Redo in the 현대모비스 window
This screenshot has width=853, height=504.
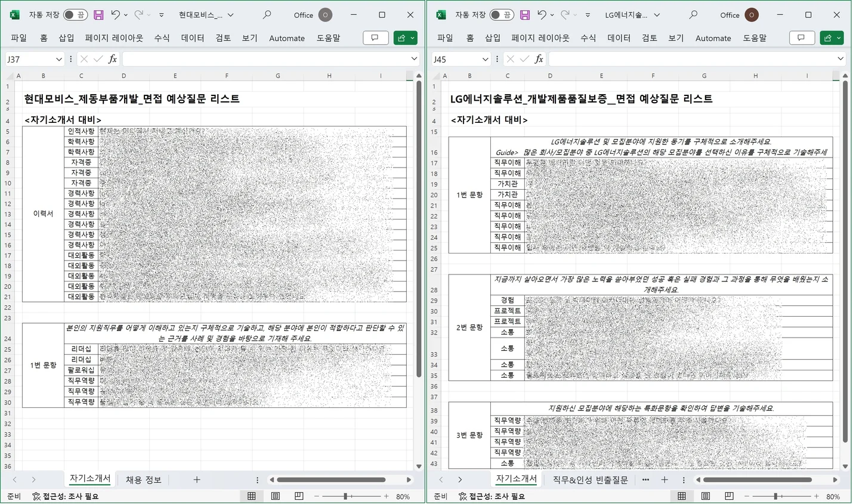pos(138,15)
